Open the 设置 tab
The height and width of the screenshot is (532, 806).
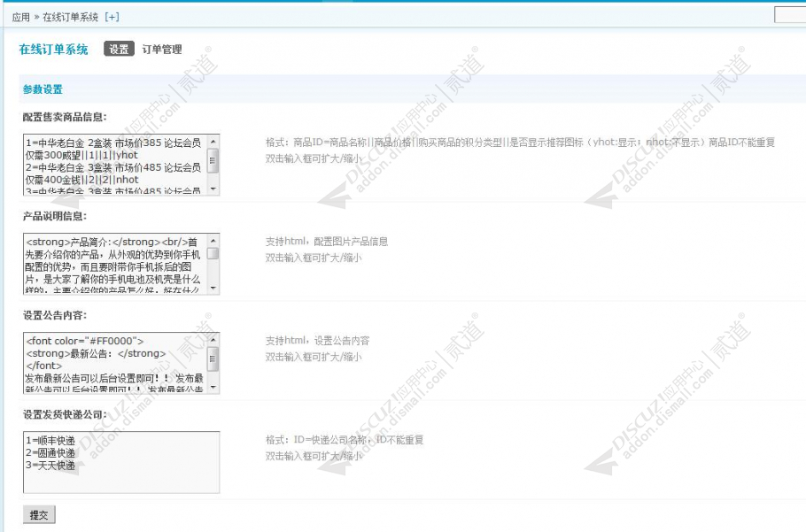[x=119, y=49]
